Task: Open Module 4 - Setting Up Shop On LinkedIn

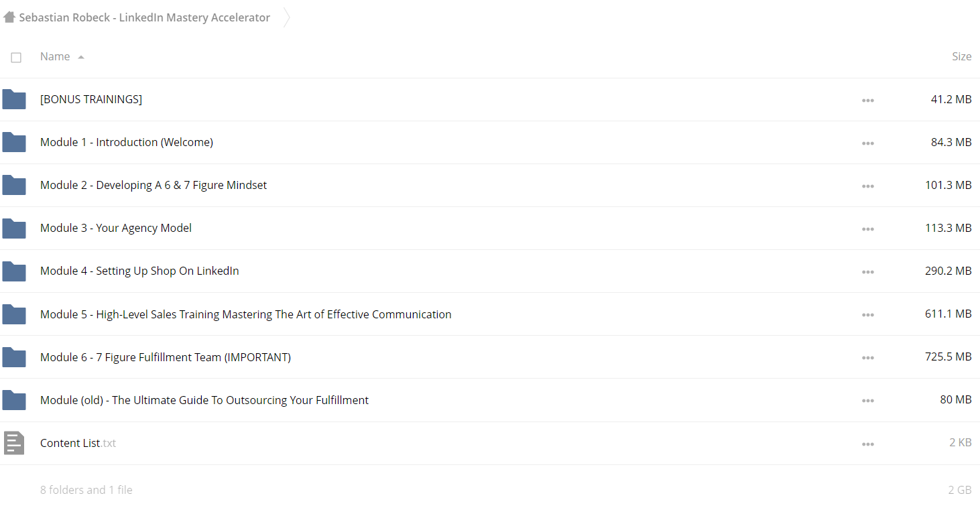Action: coord(139,271)
